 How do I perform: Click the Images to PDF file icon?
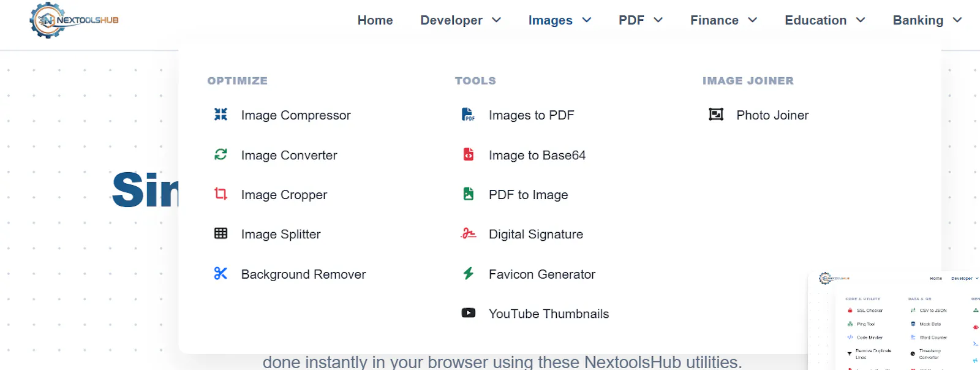coord(468,115)
